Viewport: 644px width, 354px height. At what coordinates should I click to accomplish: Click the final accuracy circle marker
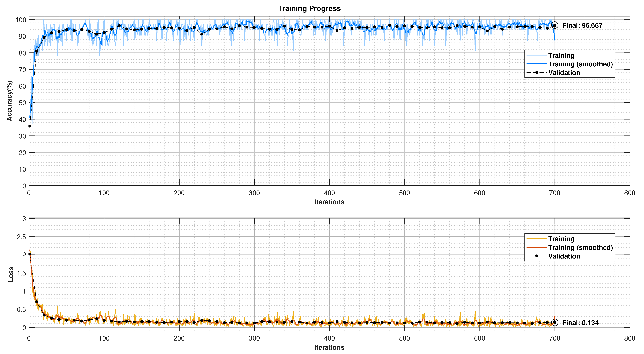click(x=555, y=25)
